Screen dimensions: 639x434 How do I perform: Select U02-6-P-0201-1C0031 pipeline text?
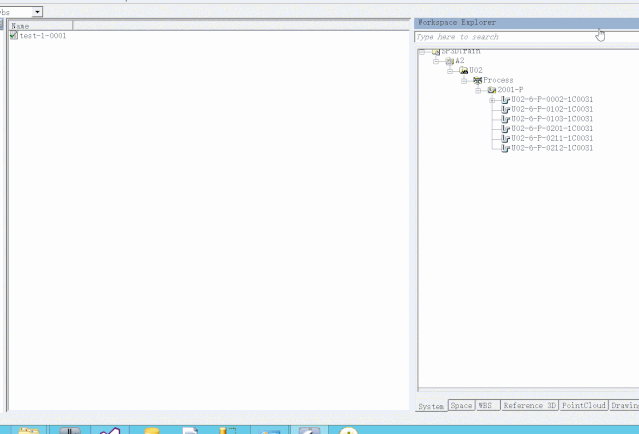point(552,128)
